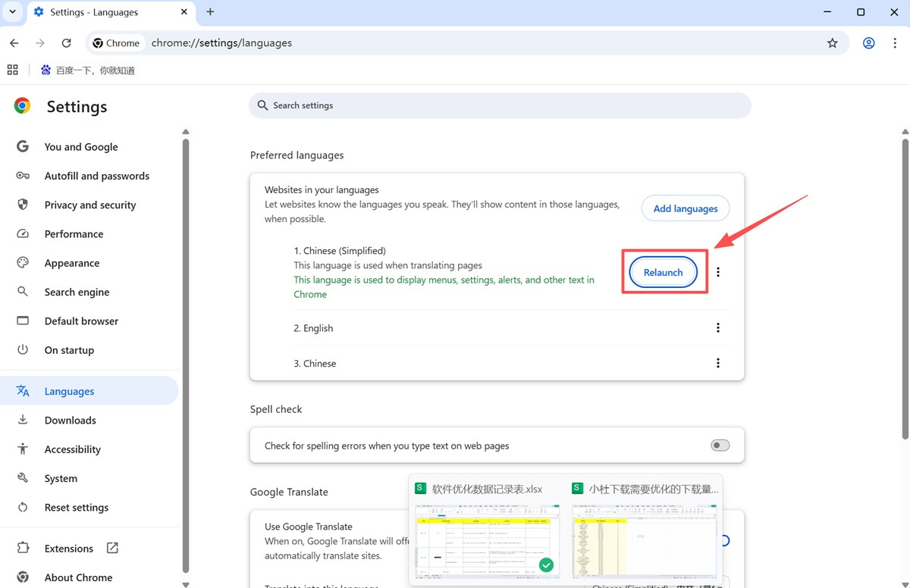Screen dimensions: 910x588
Task: Open more actions for third Chinese entry
Action: (718, 364)
